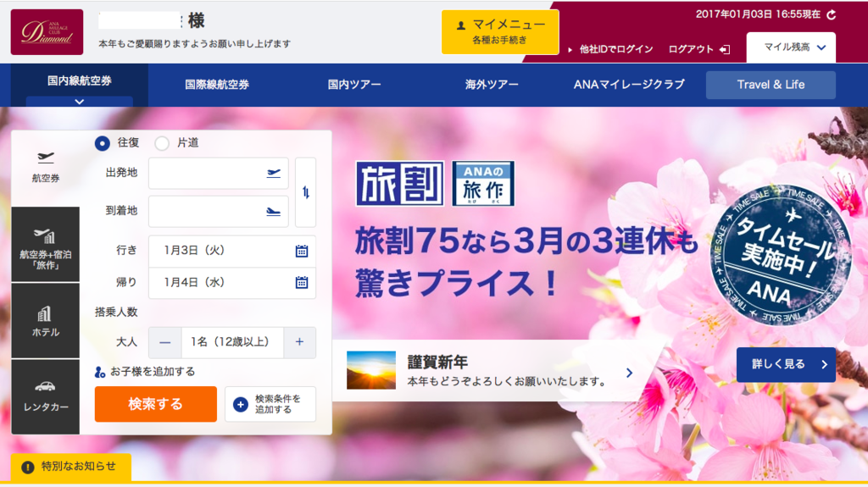The height and width of the screenshot is (487, 868).
Task: Open the calendar icon for 行き
Action: tap(302, 252)
